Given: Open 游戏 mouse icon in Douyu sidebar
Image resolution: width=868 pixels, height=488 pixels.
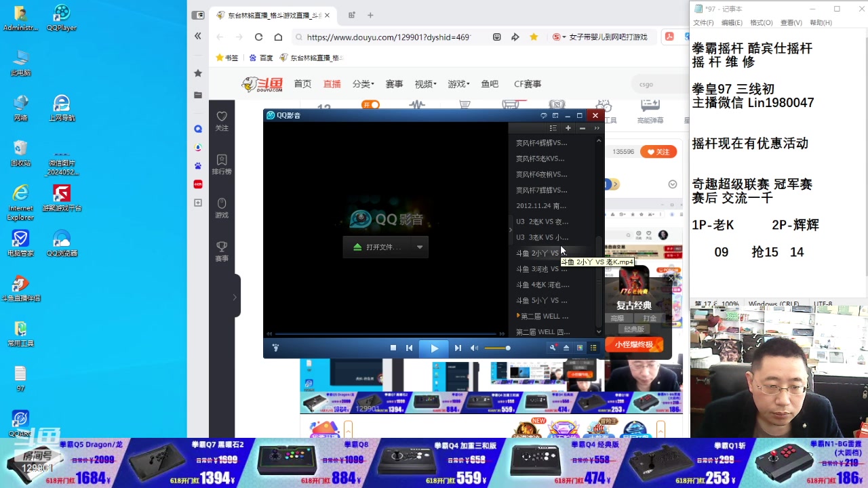Looking at the screenshot, I should click(222, 207).
